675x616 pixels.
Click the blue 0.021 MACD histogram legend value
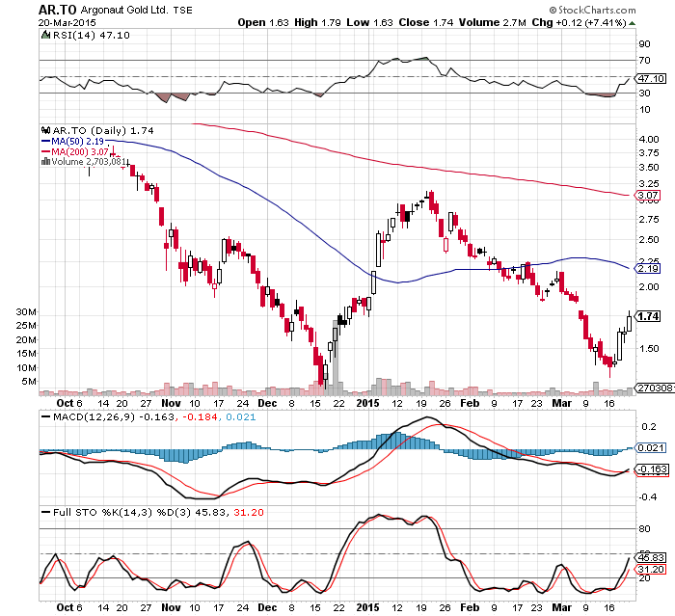point(241,417)
